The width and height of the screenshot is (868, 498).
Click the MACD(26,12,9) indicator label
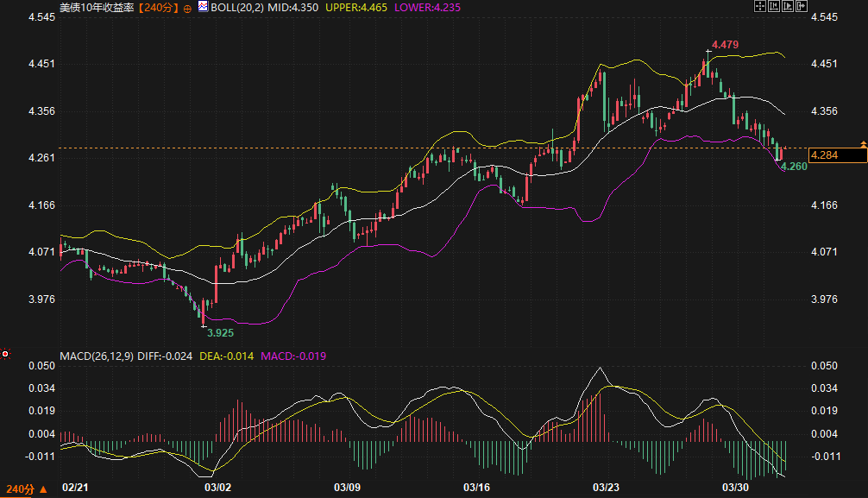pos(97,356)
